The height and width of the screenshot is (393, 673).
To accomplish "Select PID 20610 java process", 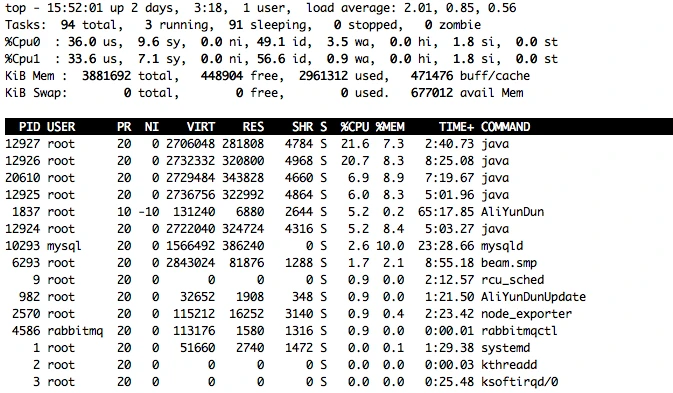I will (257, 178).
